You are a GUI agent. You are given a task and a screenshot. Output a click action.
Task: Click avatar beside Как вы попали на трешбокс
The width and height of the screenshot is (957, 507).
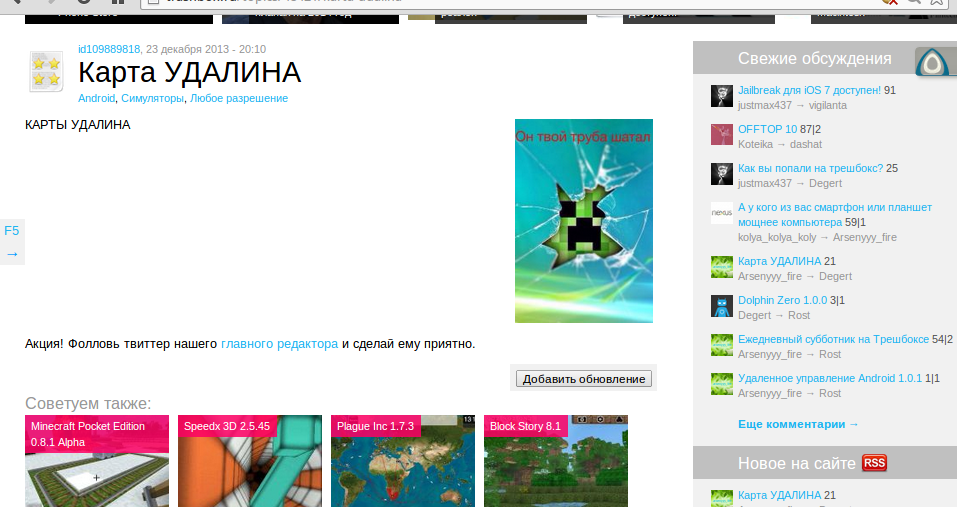[x=721, y=174]
